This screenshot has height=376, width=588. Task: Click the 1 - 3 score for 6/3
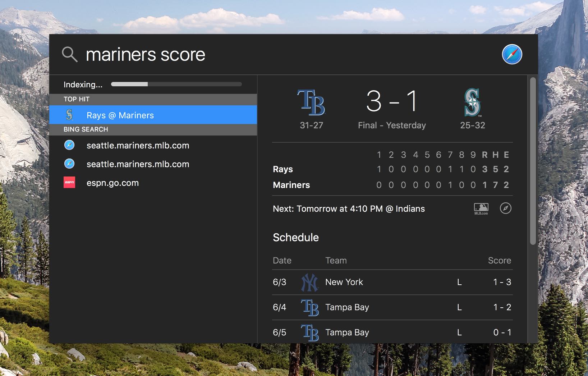point(502,282)
